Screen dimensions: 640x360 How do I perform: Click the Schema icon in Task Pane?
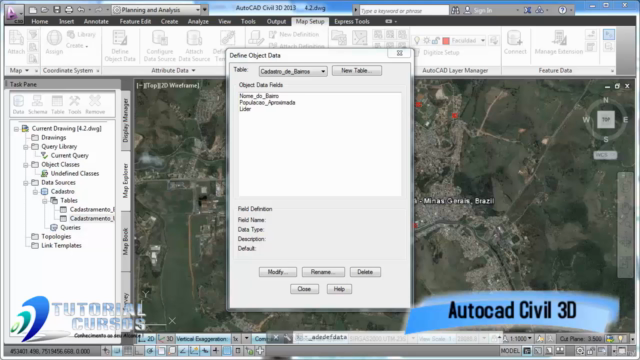point(38,104)
